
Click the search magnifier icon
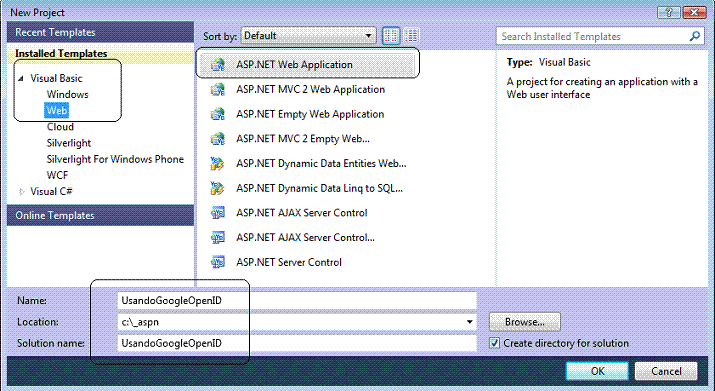694,36
